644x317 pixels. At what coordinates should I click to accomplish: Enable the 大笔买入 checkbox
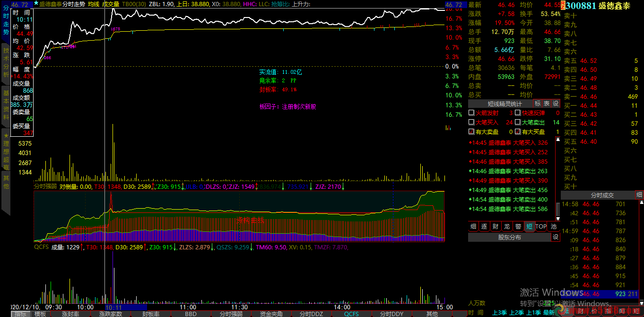(471, 123)
